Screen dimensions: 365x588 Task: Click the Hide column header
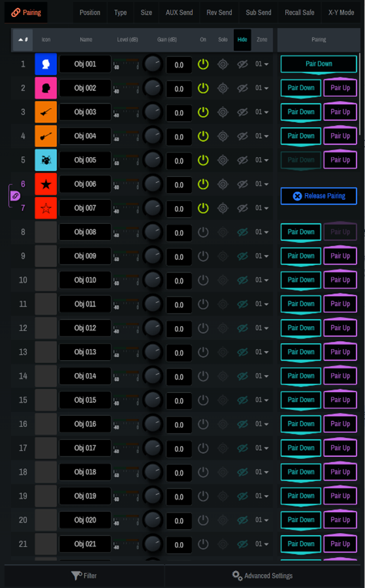(x=242, y=40)
